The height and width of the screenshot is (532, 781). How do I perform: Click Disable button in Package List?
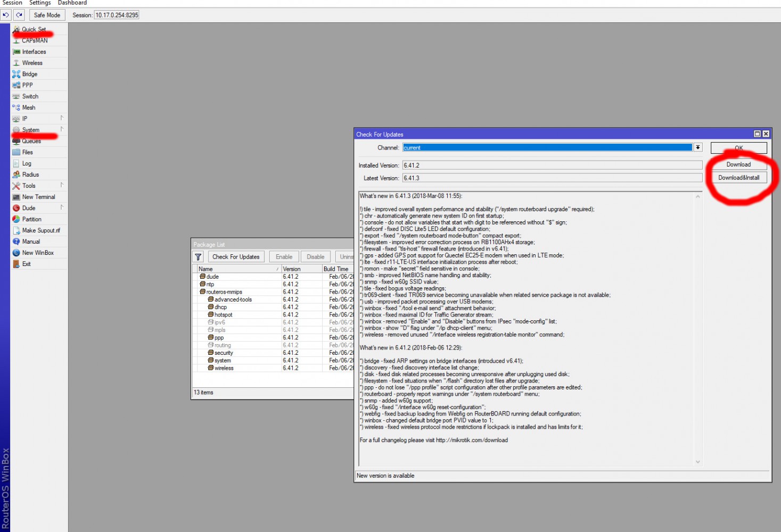316,256
